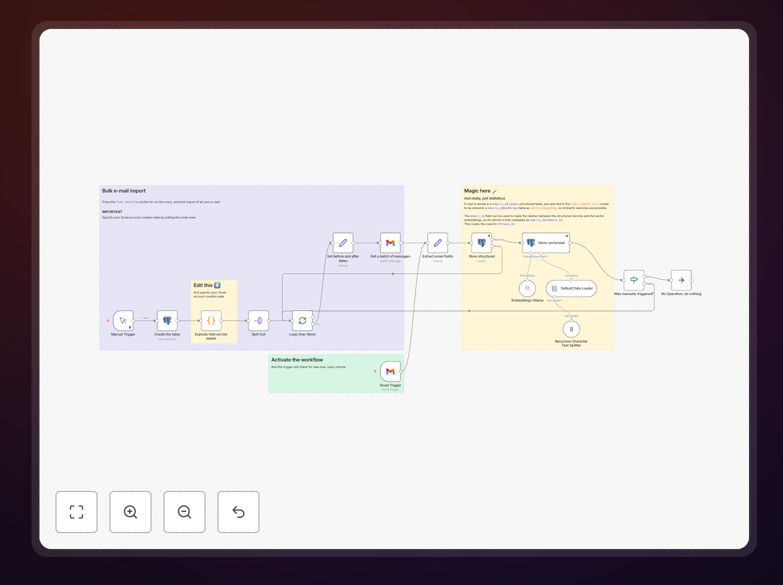Select the Create the table Postgres node

pyautogui.click(x=167, y=321)
